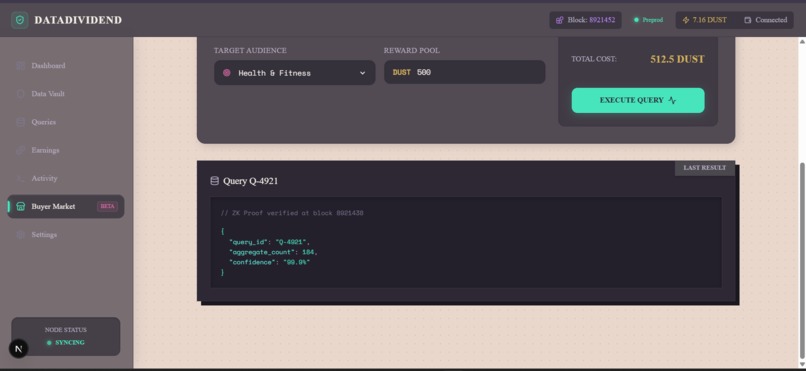Click the page vertical scrollbar thumb
The width and height of the screenshot is (806, 371).
(801, 261)
